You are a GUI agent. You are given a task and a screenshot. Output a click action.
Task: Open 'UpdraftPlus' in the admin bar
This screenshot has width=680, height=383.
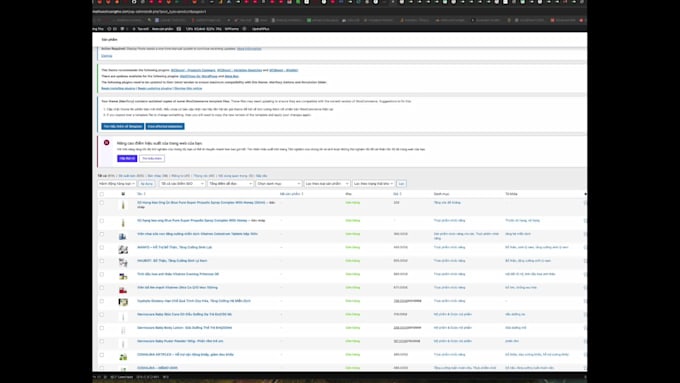[261, 29]
